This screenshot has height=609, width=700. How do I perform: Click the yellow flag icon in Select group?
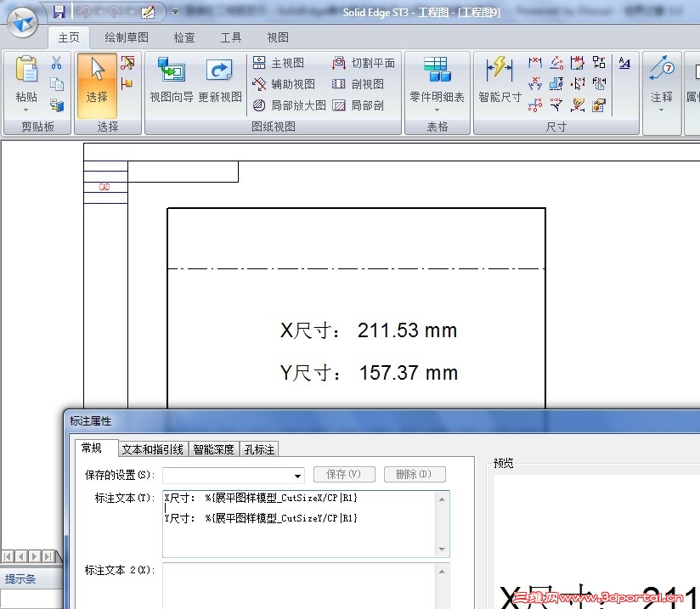(127, 83)
